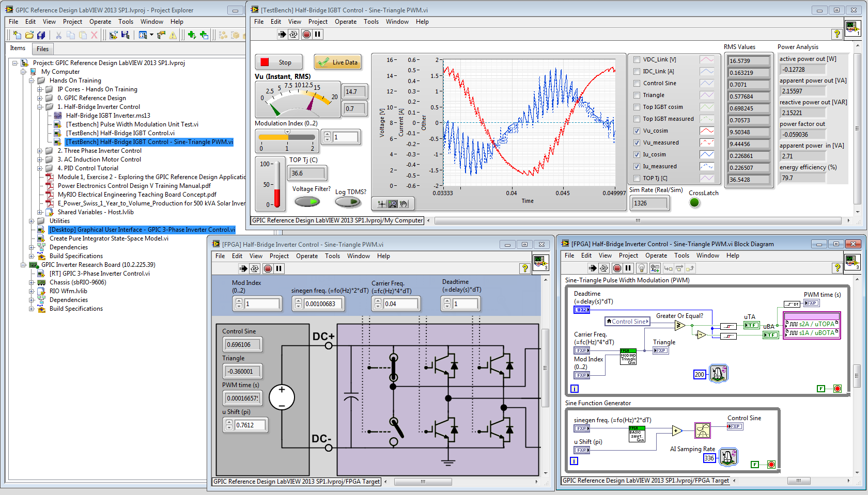Click Retain Wire Values icon in Block Diagram
868x495 pixels.
[655, 268]
